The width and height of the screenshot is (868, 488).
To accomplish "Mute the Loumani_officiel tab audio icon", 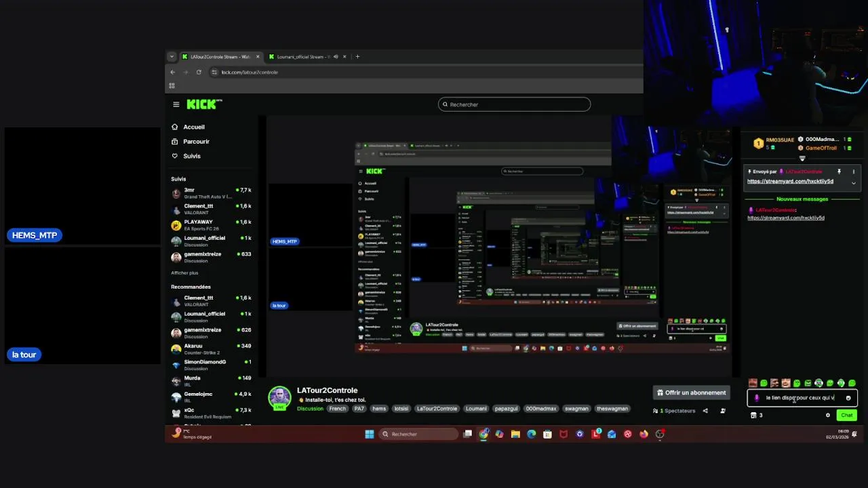I will coord(336,57).
